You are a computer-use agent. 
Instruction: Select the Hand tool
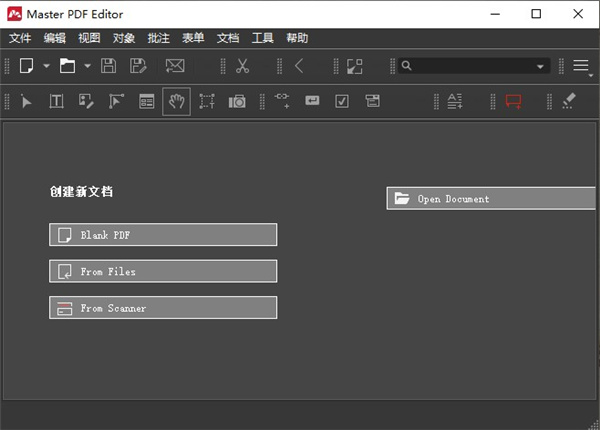coord(176,101)
